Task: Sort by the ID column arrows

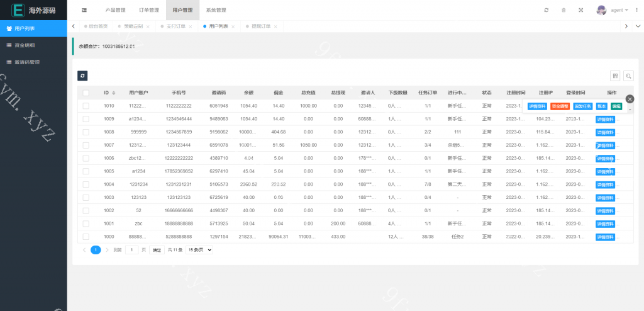Action: [114, 93]
